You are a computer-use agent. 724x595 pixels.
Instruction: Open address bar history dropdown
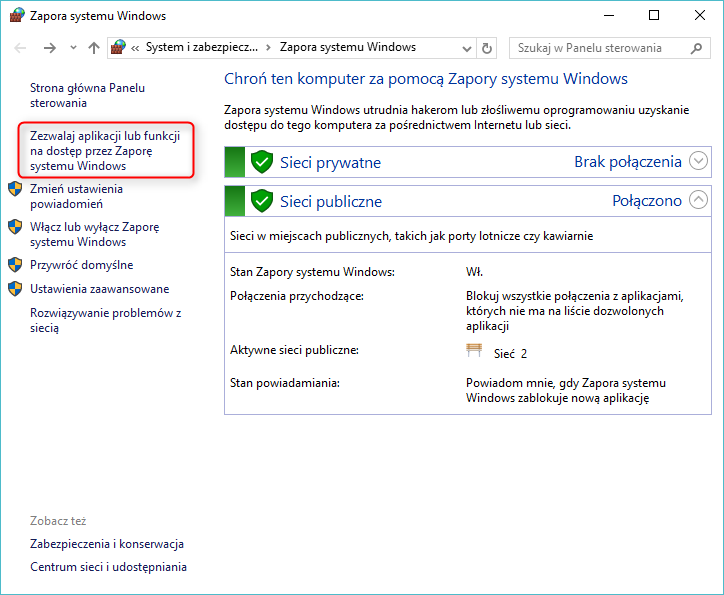tap(466, 48)
